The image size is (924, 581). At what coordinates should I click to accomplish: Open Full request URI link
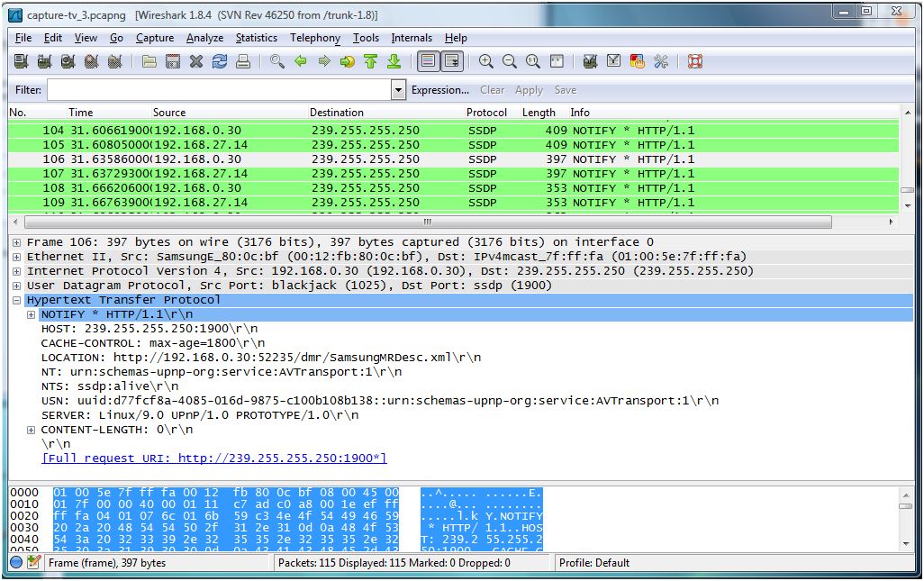click(214, 458)
